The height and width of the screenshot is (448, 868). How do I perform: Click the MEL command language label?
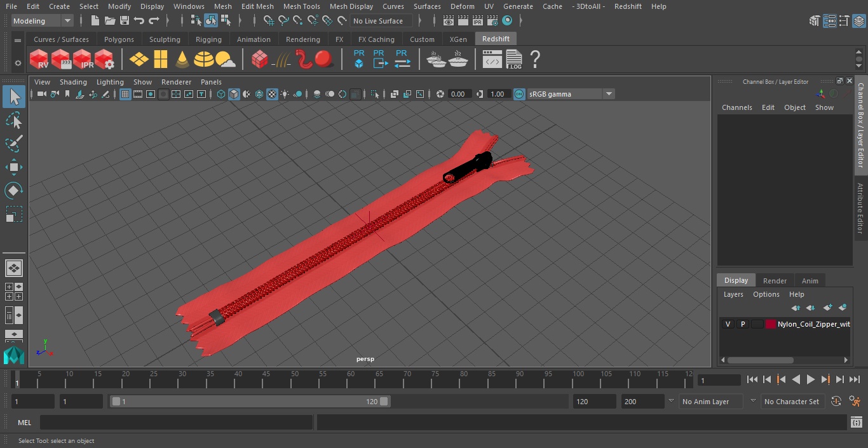pyautogui.click(x=25, y=423)
